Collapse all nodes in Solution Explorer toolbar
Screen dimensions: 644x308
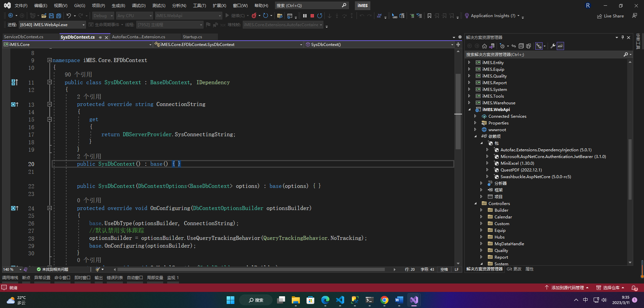(x=521, y=46)
